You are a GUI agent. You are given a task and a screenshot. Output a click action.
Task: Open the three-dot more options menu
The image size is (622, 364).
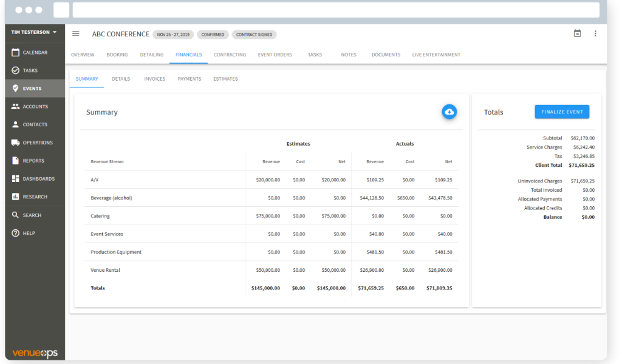click(595, 34)
